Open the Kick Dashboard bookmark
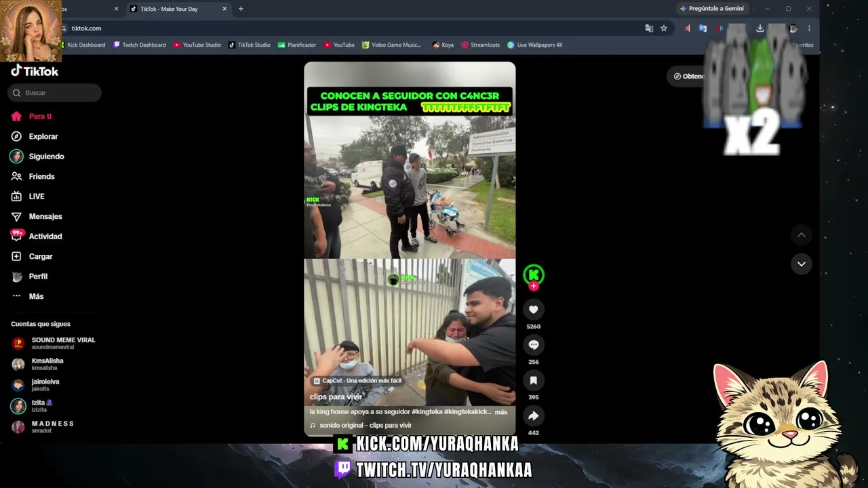This screenshot has height=488, width=868. tap(82, 45)
